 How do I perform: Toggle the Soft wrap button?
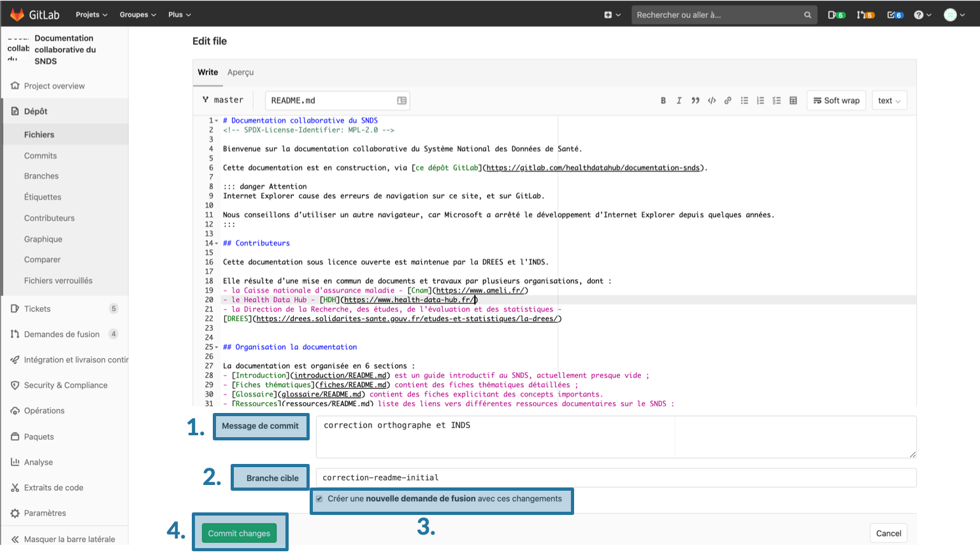(836, 101)
